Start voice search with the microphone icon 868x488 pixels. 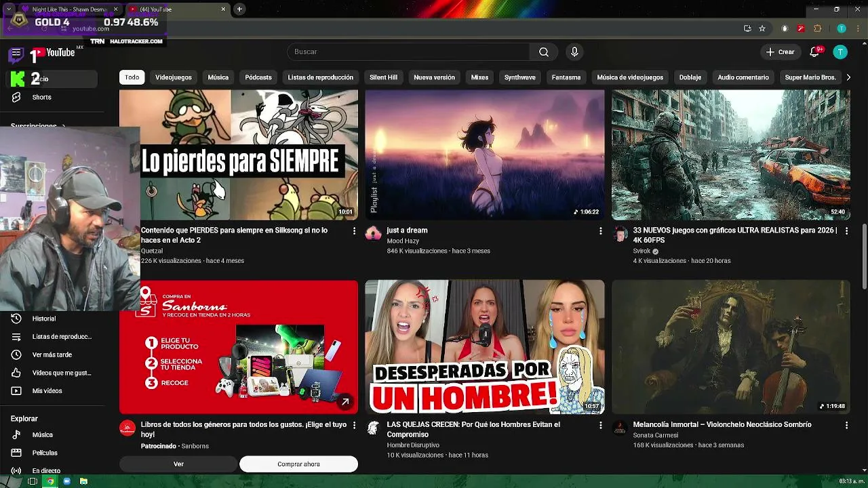(x=574, y=52)
